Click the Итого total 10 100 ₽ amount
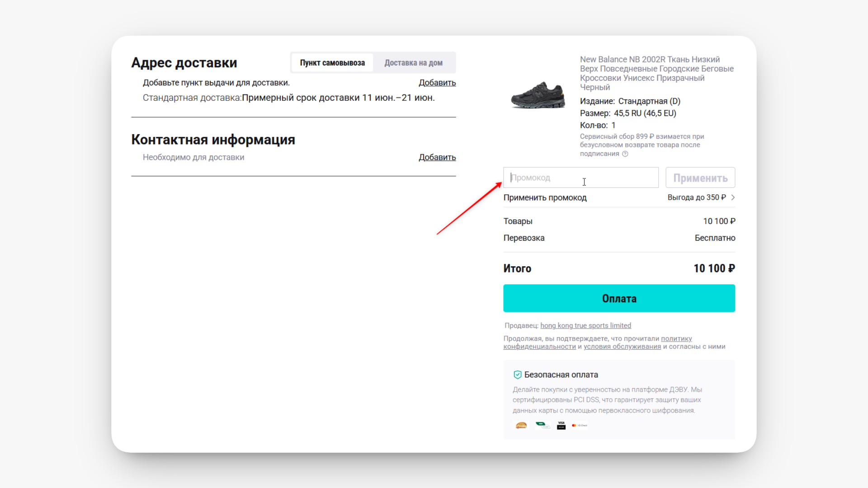Screen dimensions: 868x488 (714, 268)
